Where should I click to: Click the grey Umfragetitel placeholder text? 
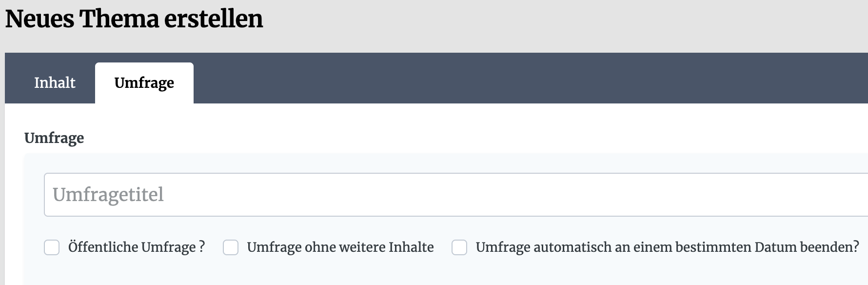(x=108, y=195)
